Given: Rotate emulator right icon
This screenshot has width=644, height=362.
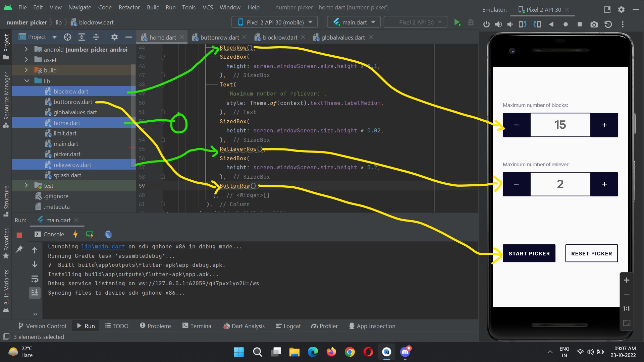Looking at the screenshot, I should tap(537, 24).
